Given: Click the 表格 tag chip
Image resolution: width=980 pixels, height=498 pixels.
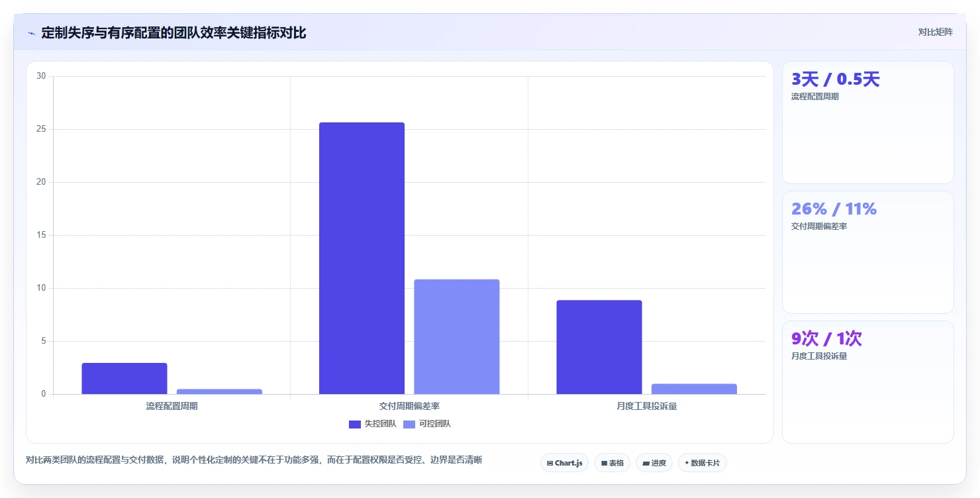Looking at the screenshot, I should (x=612, y=463).
